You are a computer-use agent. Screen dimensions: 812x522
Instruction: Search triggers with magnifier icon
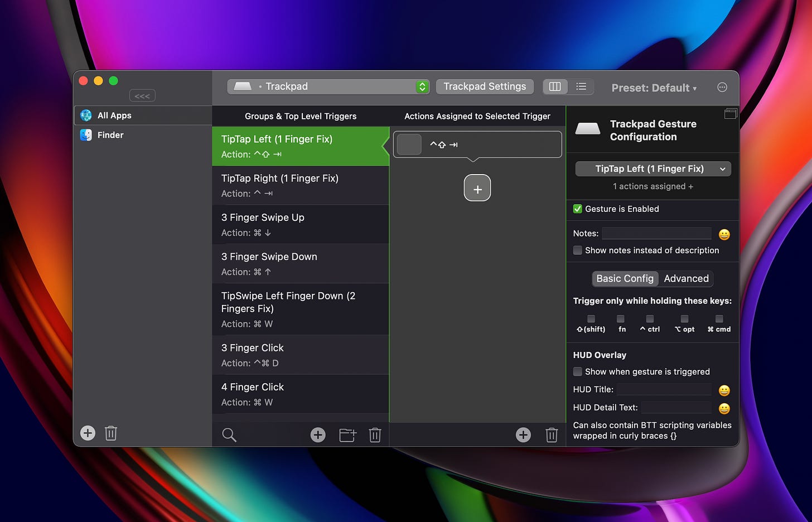coord(229,435)
